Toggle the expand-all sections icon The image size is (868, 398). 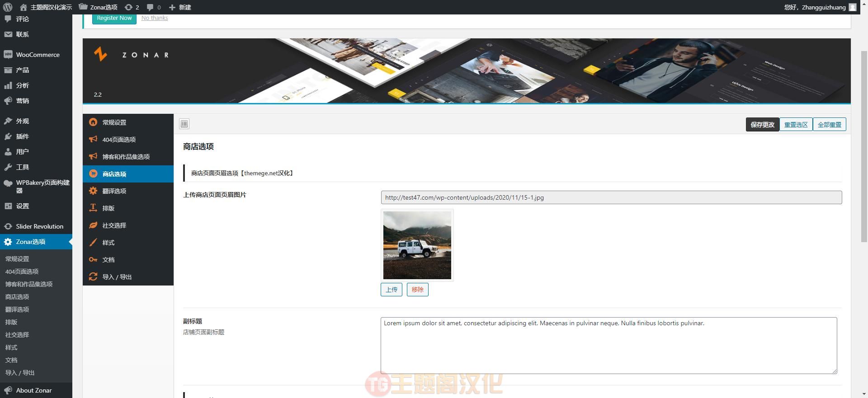tap(184, 124)
